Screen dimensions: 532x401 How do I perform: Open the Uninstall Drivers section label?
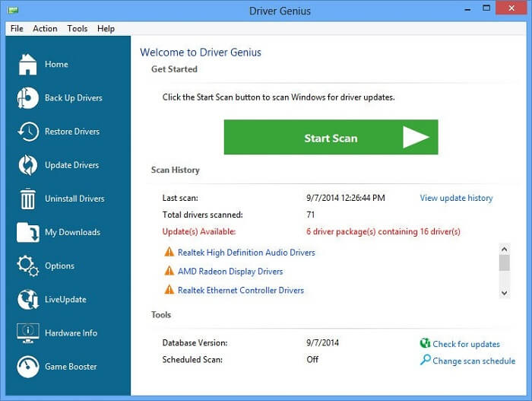coord(74,199)
